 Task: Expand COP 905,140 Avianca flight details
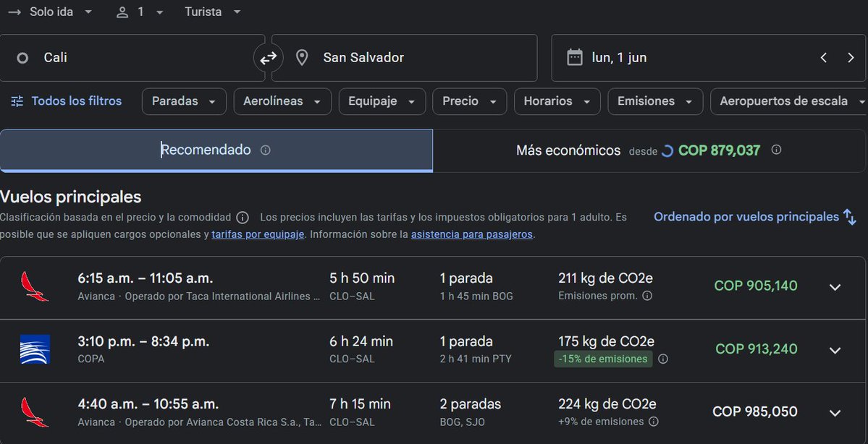(x=835, y=287)
